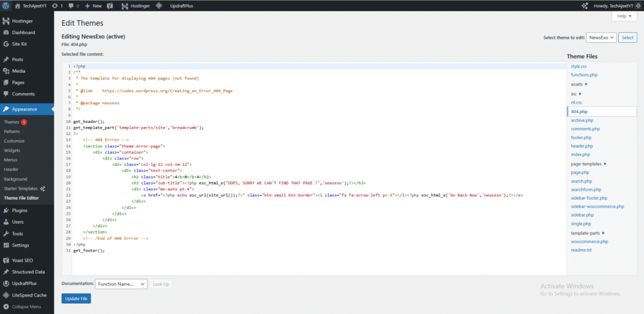
Task: Click the Update File button
Action: coord(76,298)
